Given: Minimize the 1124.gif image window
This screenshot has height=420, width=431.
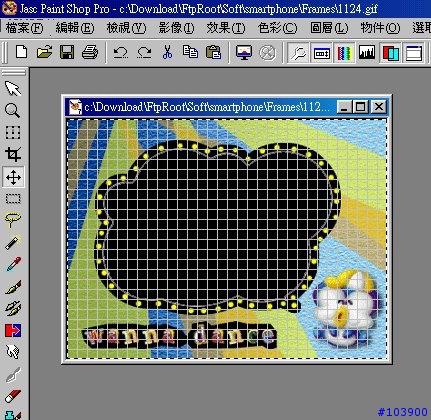Looking at the screenshot, I should click(x=345, y=107).
